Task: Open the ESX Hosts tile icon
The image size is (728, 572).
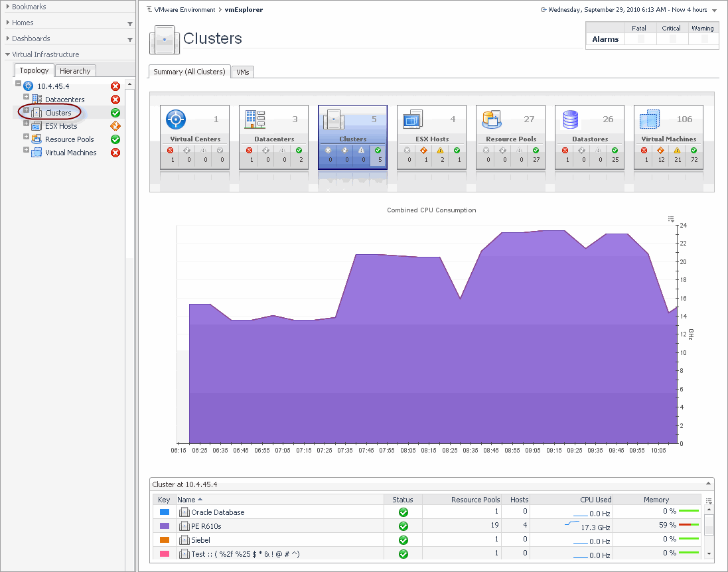Action: tap(413, 119)
